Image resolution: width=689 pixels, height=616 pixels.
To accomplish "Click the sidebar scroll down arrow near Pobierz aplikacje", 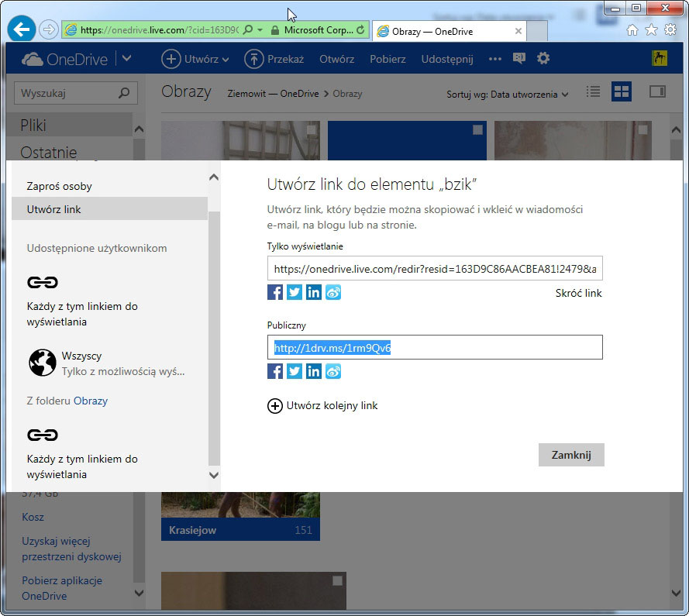I will (139, 593).
